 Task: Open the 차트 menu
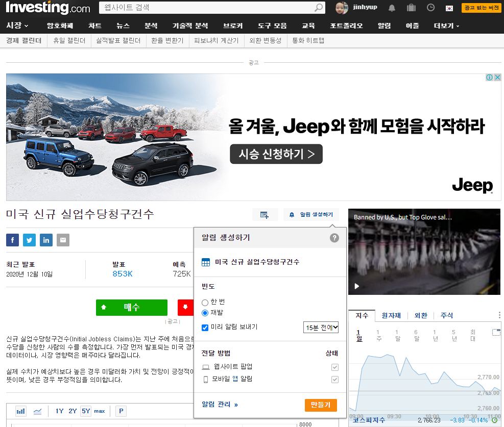(x=95, y=26)
